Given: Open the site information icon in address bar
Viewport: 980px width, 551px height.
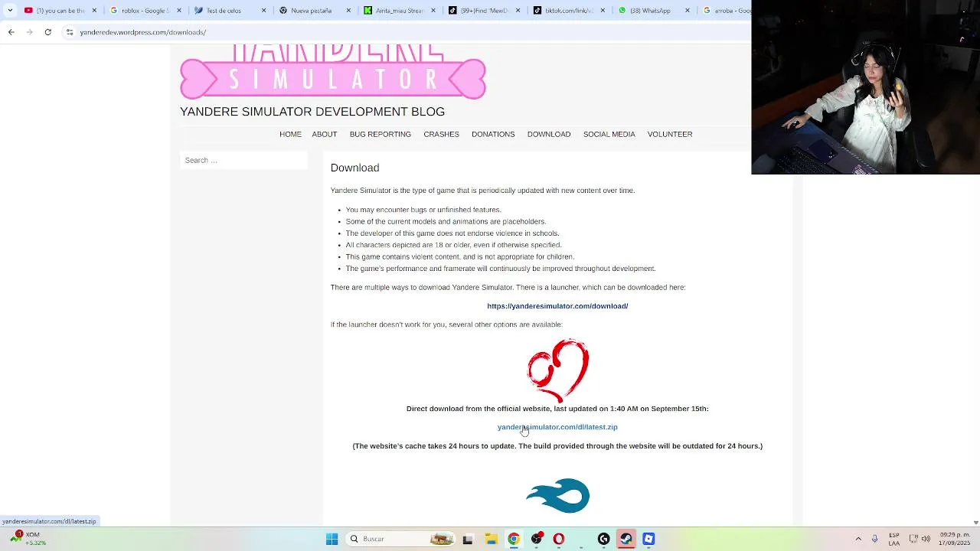Looking at the screenshot, I should pyautogui.click(x=70, y=32).
